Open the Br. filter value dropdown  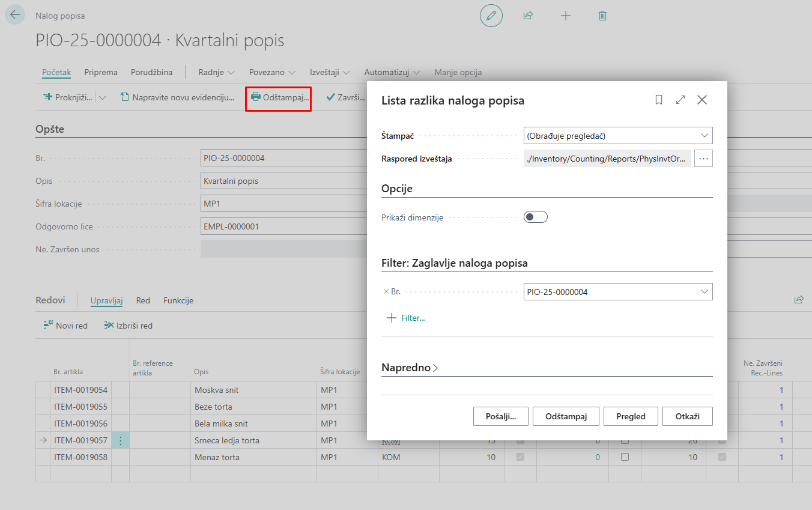[704, 292]
